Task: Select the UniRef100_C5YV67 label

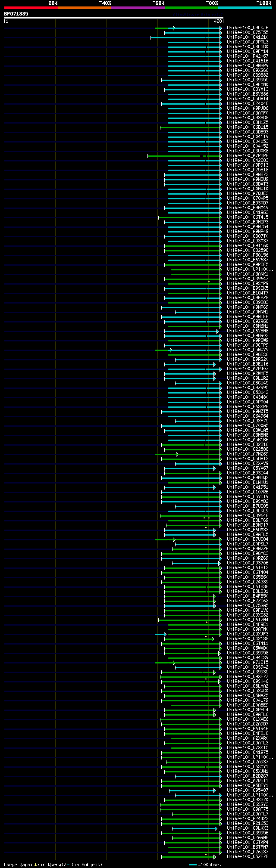Action: [x=248, y=468]
